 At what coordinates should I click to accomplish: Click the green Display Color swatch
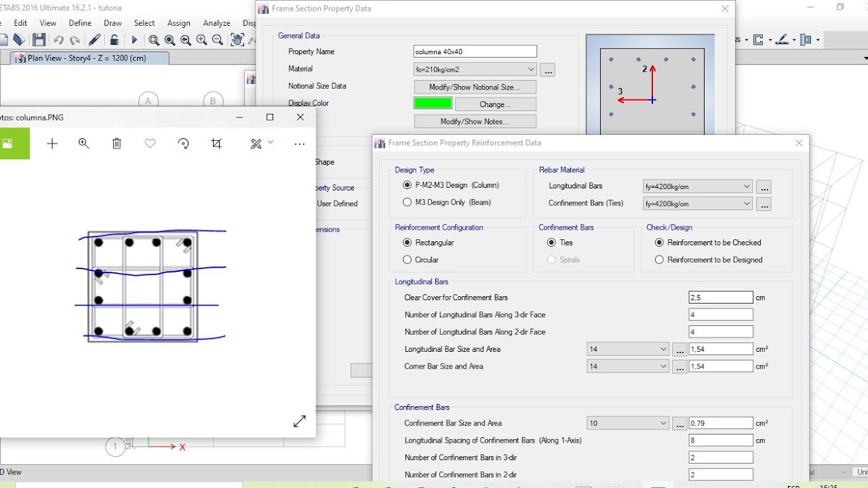(x=433, y=103)
